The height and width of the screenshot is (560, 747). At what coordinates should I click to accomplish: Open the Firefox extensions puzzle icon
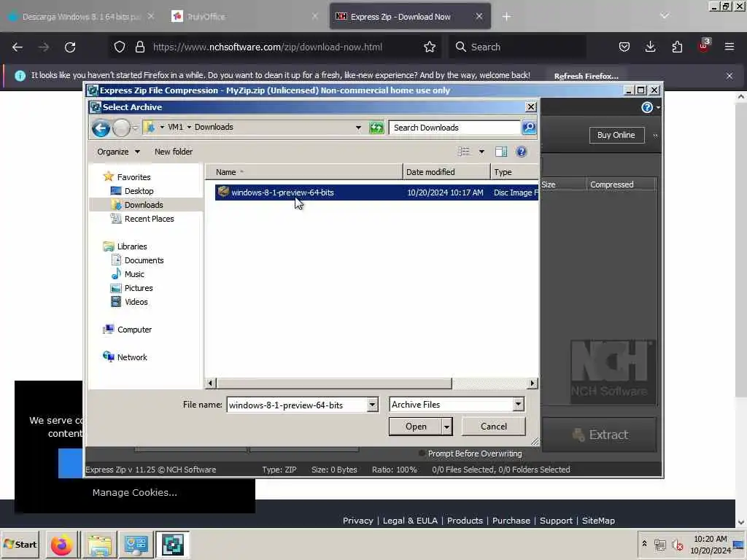click(x=677, y=47)
